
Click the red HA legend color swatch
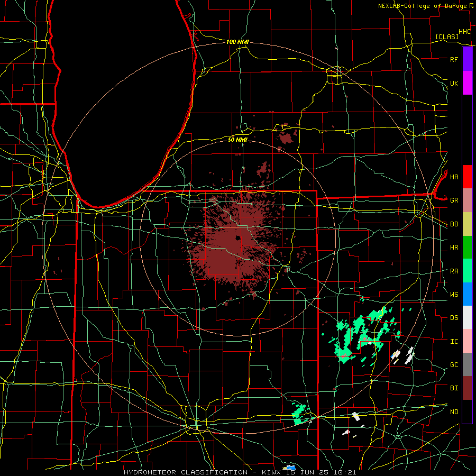pyautogui.click(x=467, y=177)
